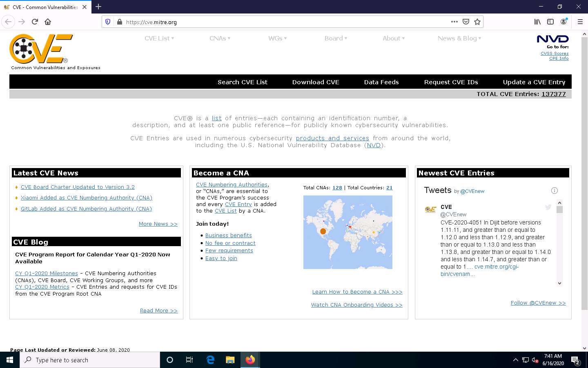This screenshot has width=588, height=368.
Task: Open Download CVE
Action: (x=316, y=82)
